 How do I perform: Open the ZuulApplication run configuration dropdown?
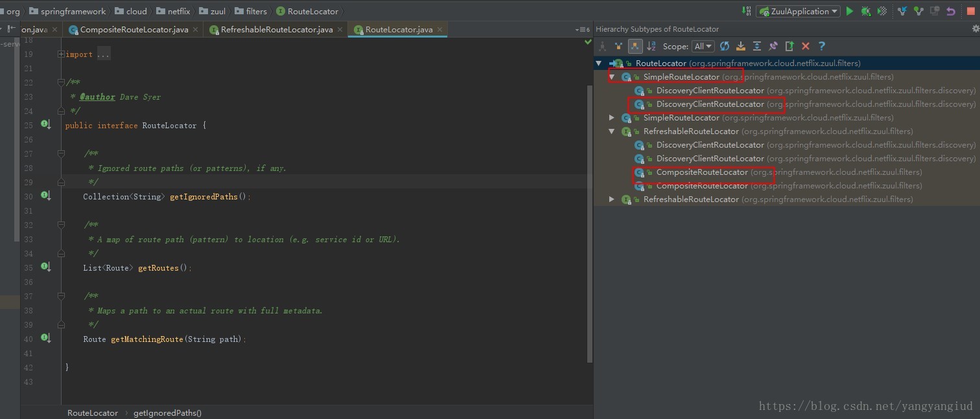point(798,11)
